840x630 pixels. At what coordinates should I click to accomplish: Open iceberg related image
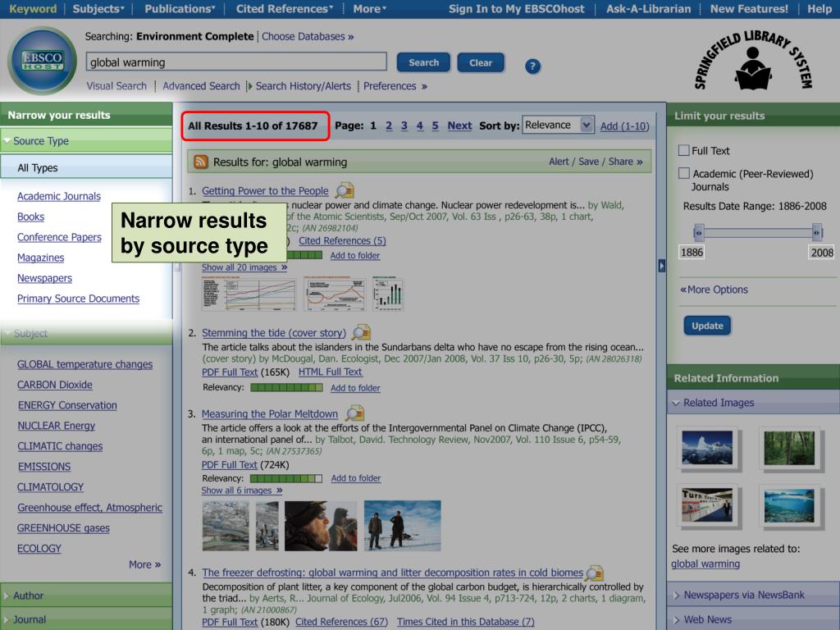pos(707,447)
